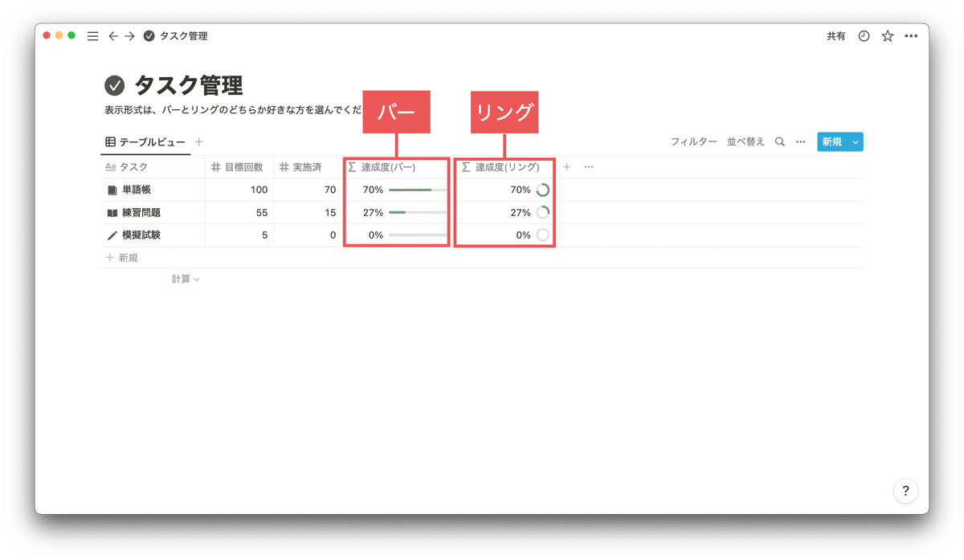Open フィルター filter options
This screenshot has width=964, height=560.
tap(694, 141)
